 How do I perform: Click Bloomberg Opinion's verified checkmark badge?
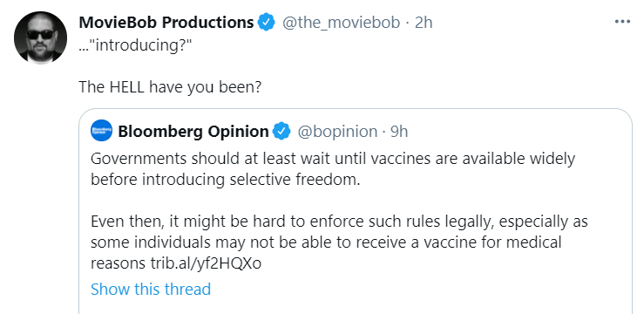pos(281,131)
